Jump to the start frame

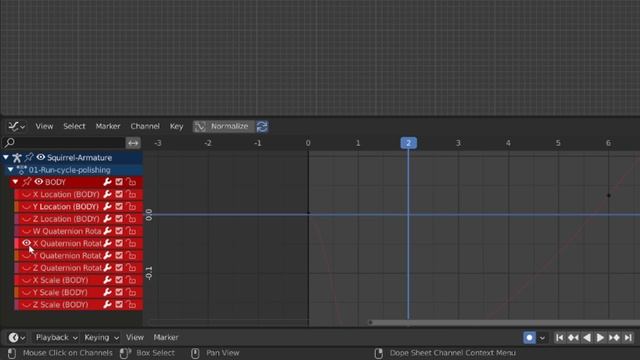tap(560, 338)
